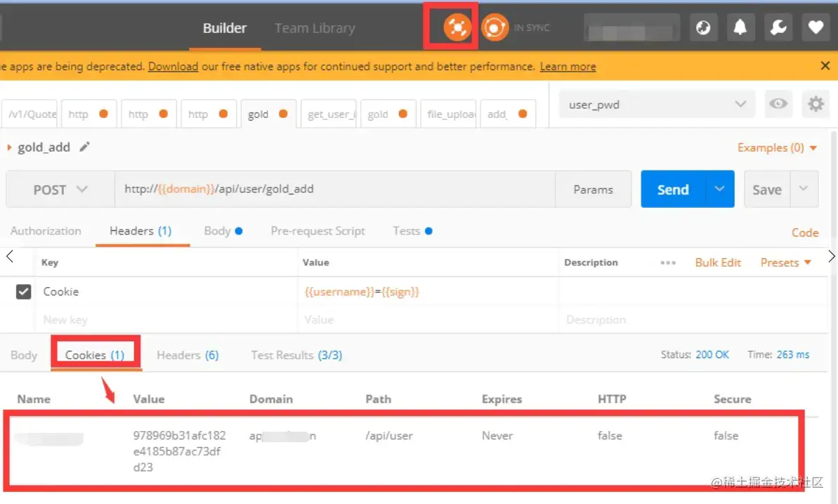Viewport: 838px width, 504px height.
Task: Open the browse network globe icon
Action: coord(703,27)
